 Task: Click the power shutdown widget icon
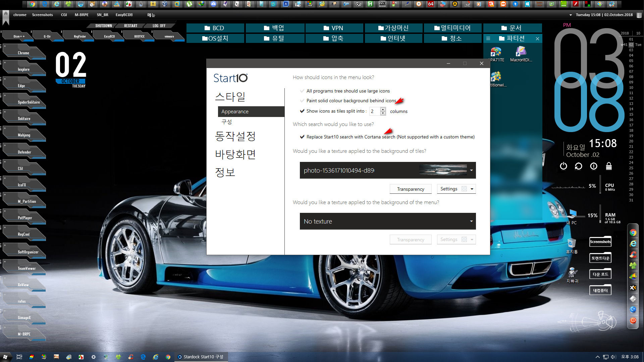[x=563, y=166]
